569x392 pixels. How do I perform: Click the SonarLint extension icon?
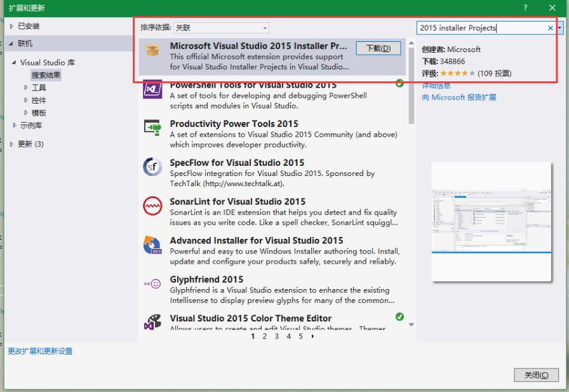tap(152, 206)
